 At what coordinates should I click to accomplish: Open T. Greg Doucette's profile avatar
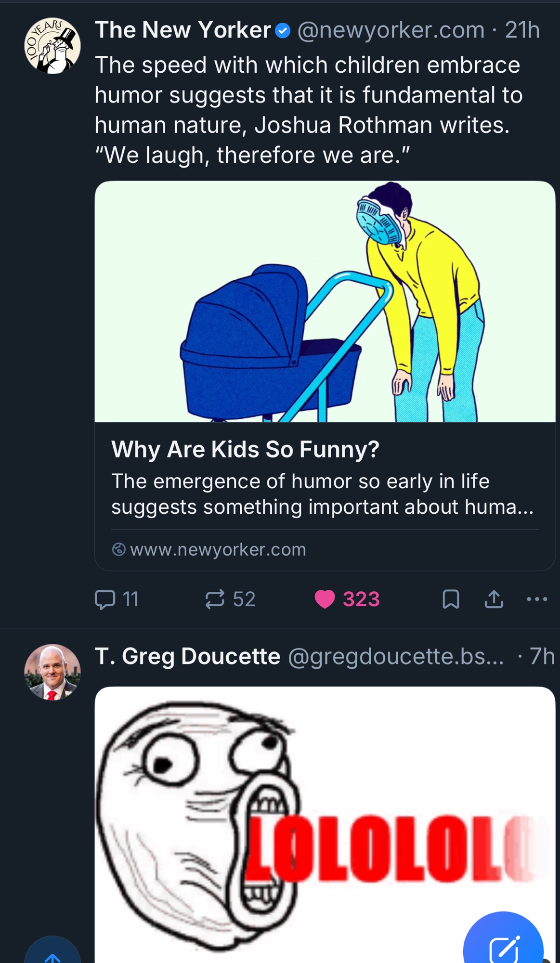tap(52, 672)
